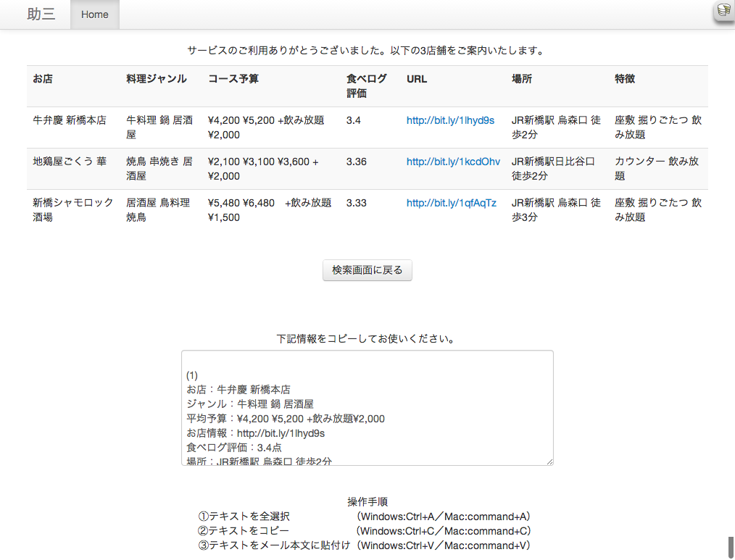The image size is (735, 560).
Task: Click textarea line 食べログ評価：3.4点
Action: (234, 448)
